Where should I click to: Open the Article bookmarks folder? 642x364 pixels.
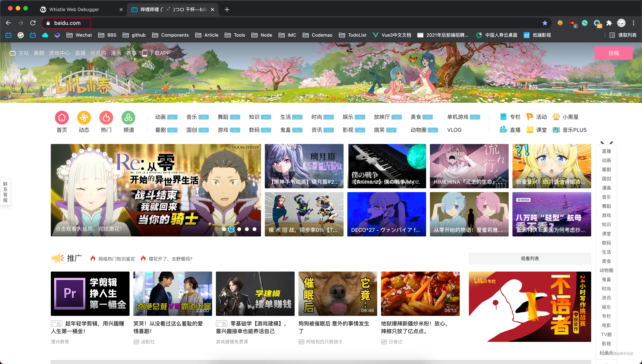pos(207,35)
